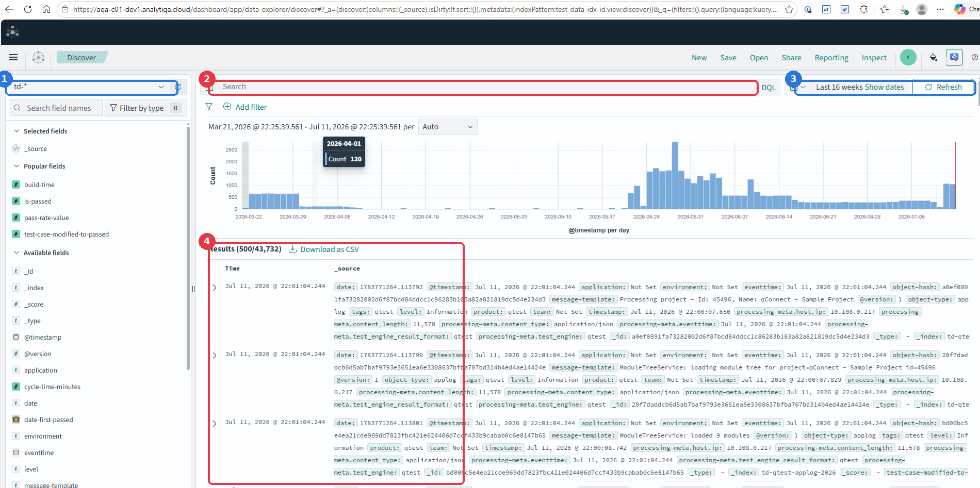Viewport: 980px width, 488px height.
Task: Click number type icon for build-time
Action: click(16, 184)
